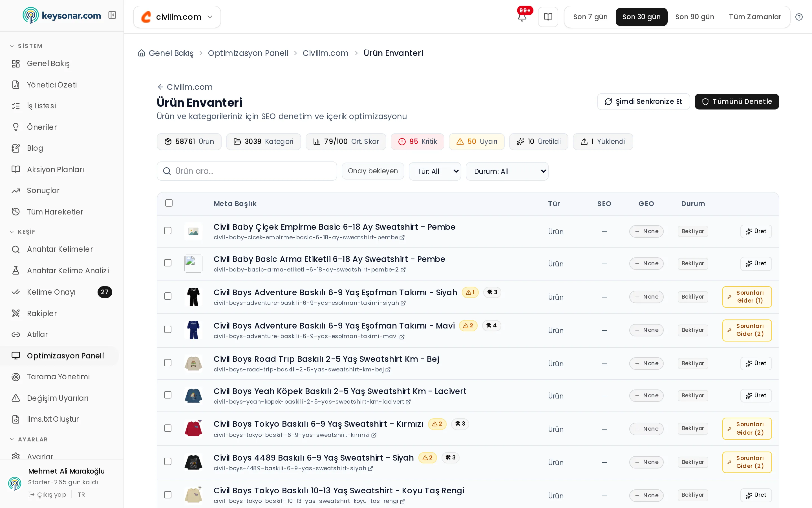Open the Tür: All filter dropdown

point(435,171)
